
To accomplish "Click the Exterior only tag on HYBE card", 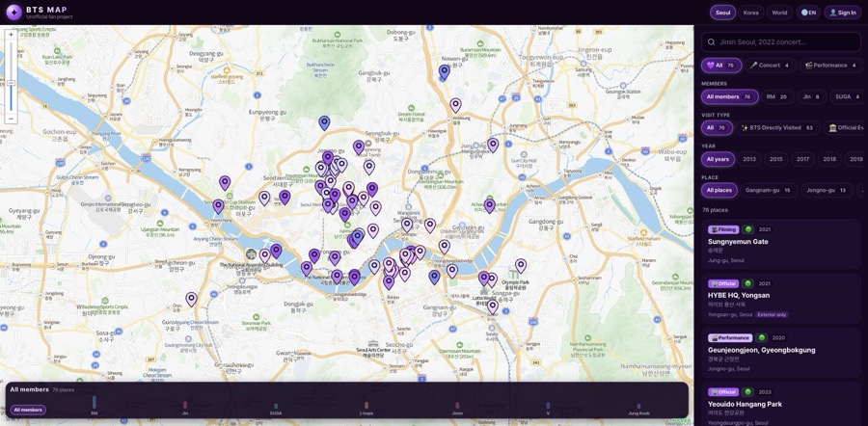I will point(772,315).
